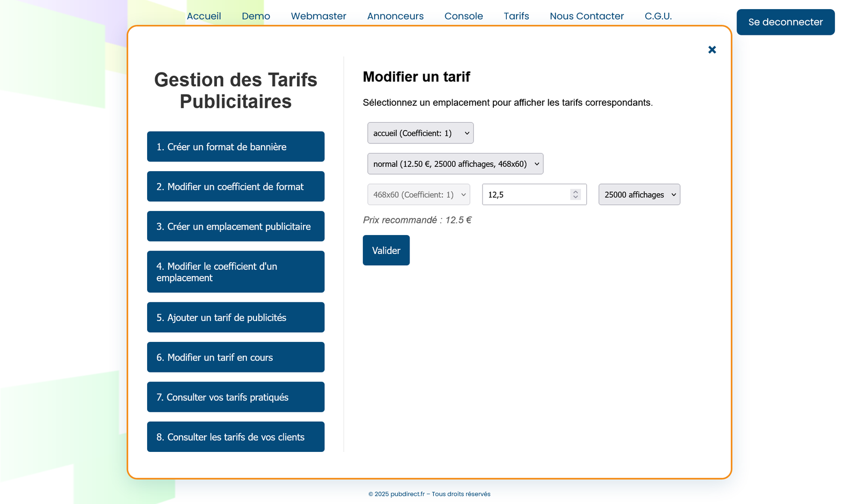This screenshot has width=859, height=504.
Task: Click "8. Consulter les tarifs de vos clients"
Action: click(x=236, y=436)
